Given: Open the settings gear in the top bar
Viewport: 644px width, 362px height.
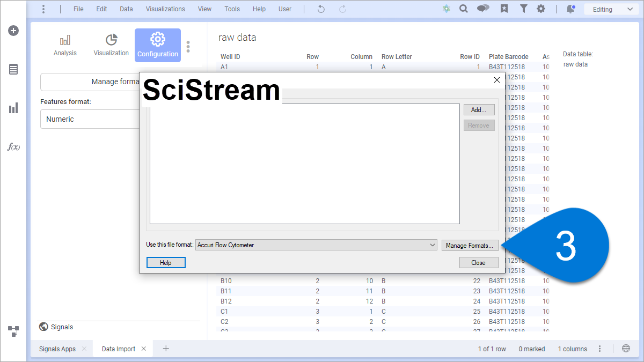Looking at the screenshot, I should [541, 9].
